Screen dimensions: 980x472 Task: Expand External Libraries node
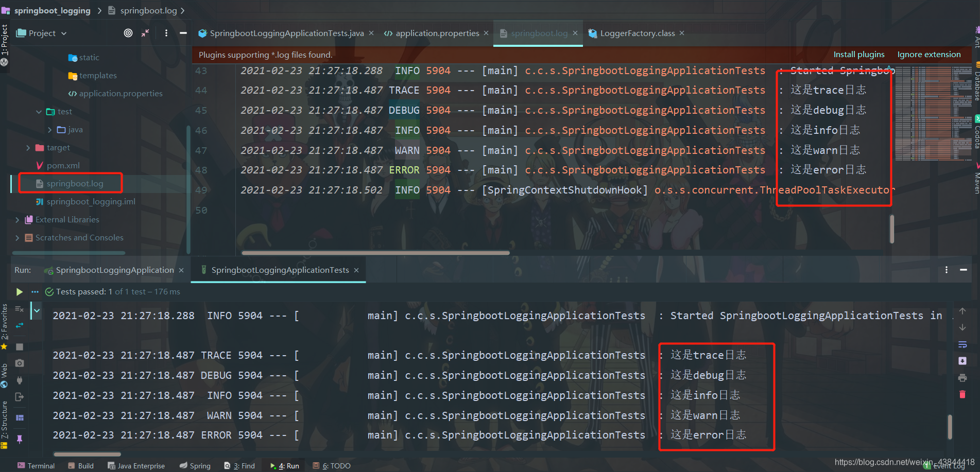pos(17,220)
